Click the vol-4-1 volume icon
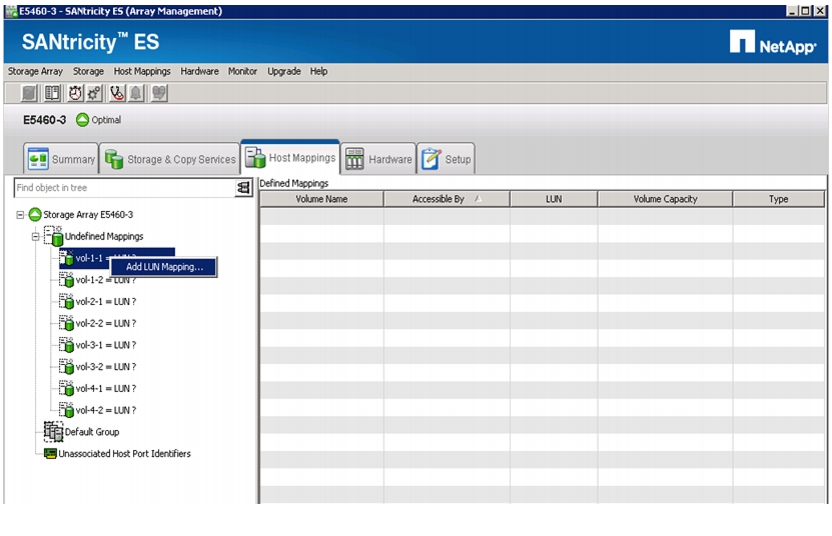 pyautogui.click(x=66, y=388)
